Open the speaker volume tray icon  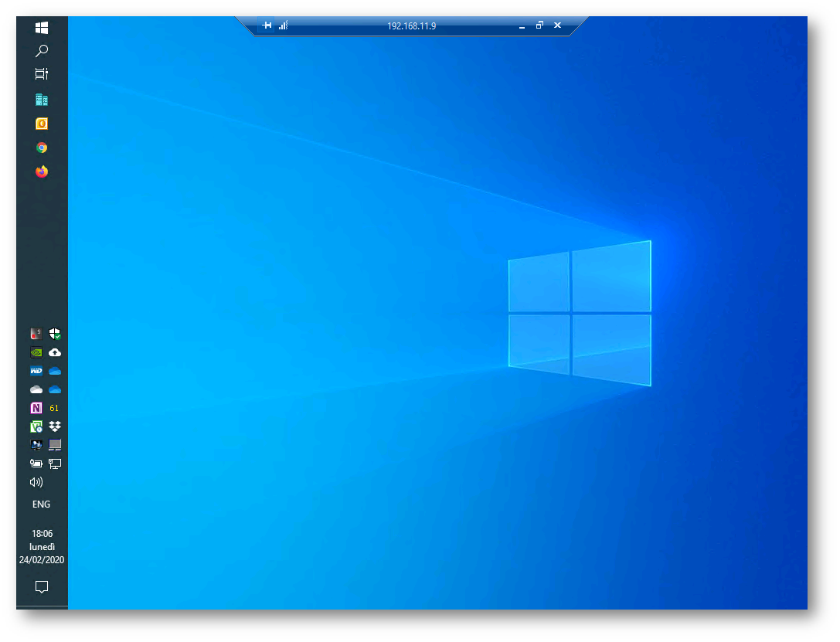point(36,482)
